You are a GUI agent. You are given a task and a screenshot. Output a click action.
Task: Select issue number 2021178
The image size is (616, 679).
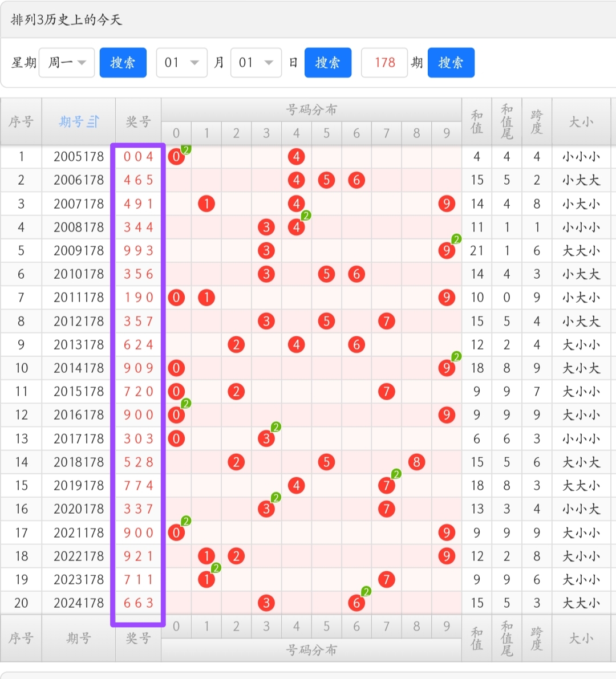click(x=79, y=532)
